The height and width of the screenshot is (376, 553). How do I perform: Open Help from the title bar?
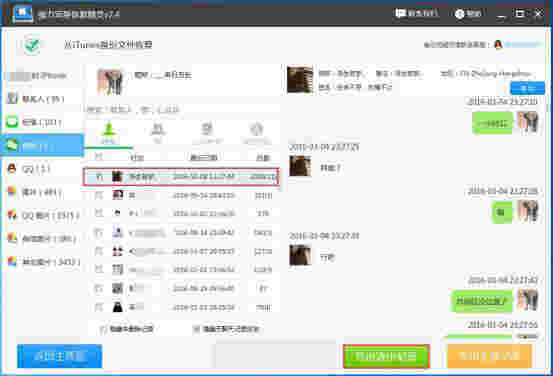coord(468,14)
